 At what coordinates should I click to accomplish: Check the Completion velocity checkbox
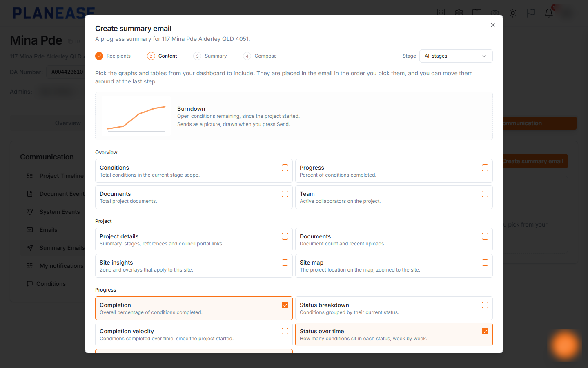tap(285, 331)
